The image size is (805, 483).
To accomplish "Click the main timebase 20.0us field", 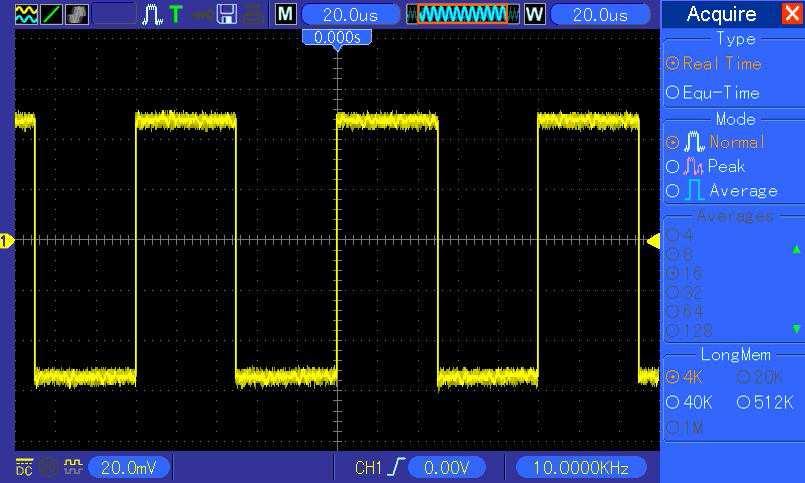I will coord(351,14).
